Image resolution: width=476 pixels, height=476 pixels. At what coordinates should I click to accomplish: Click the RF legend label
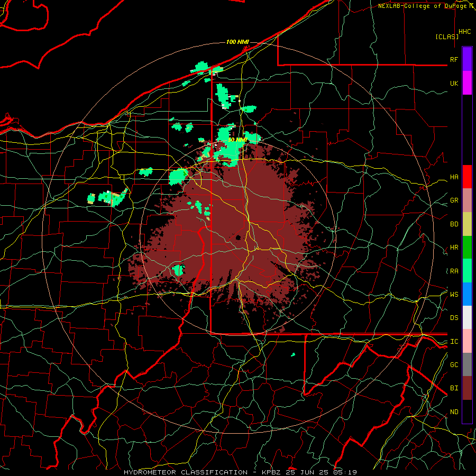click(454, 59)
